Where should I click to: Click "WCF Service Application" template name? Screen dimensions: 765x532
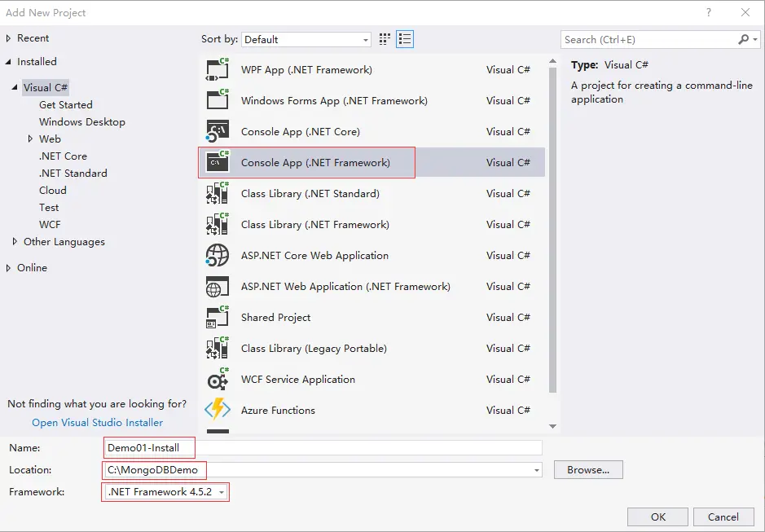(x=298, y=380)
